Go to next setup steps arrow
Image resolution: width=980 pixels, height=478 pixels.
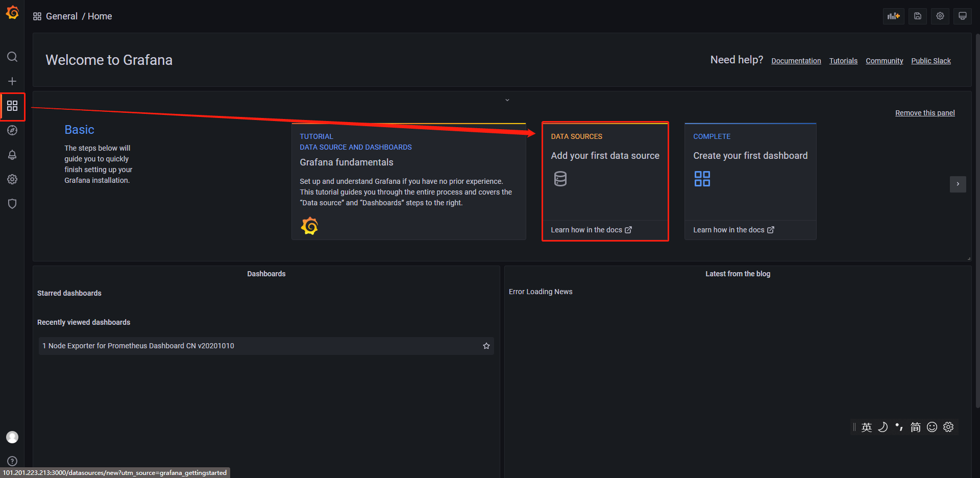coord(958,184)
